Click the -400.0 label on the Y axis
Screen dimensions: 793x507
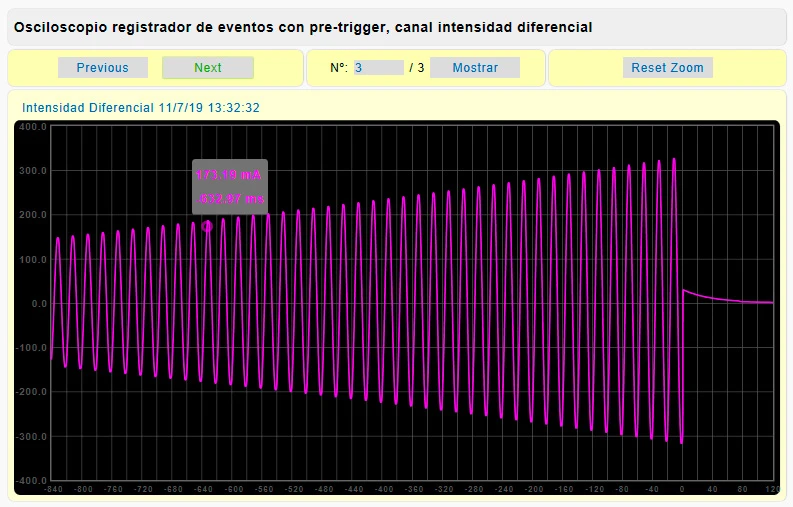coord(31,479)
